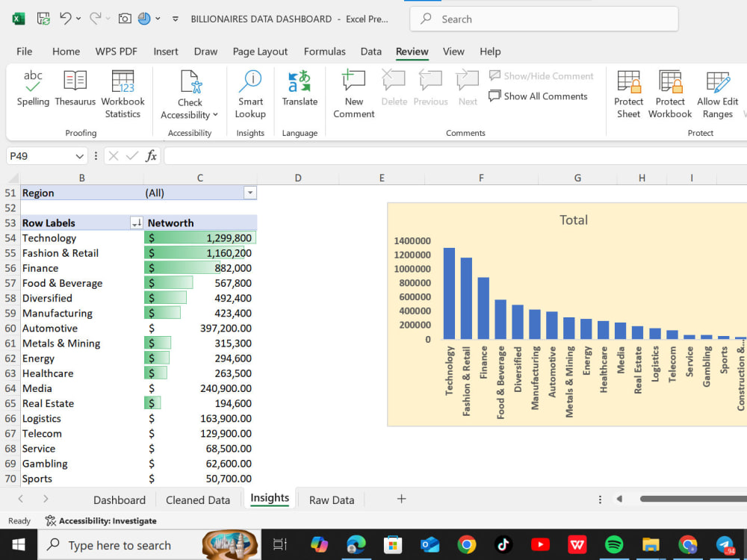Open the Thesaurus tool

[x=75, y=88]
